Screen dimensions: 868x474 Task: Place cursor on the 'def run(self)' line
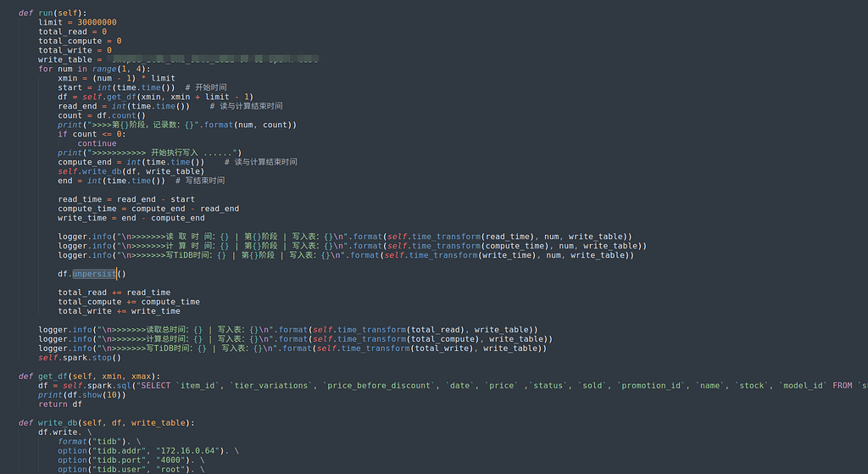click(x=53, y=14)
